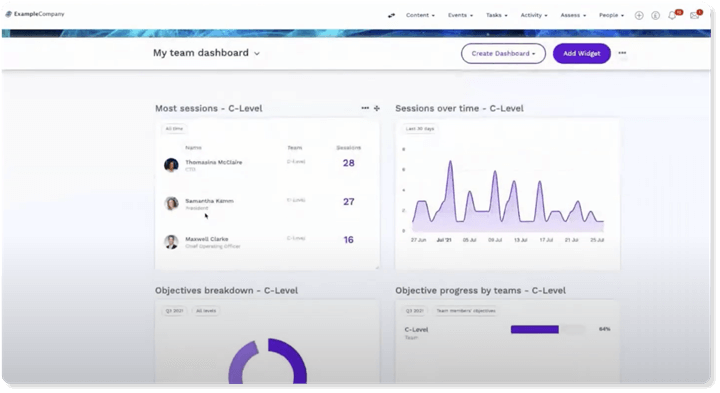This screenshot has height=393, width=720.
Task: Open the plus circle quick-add icon
Action: click(639, 16)
